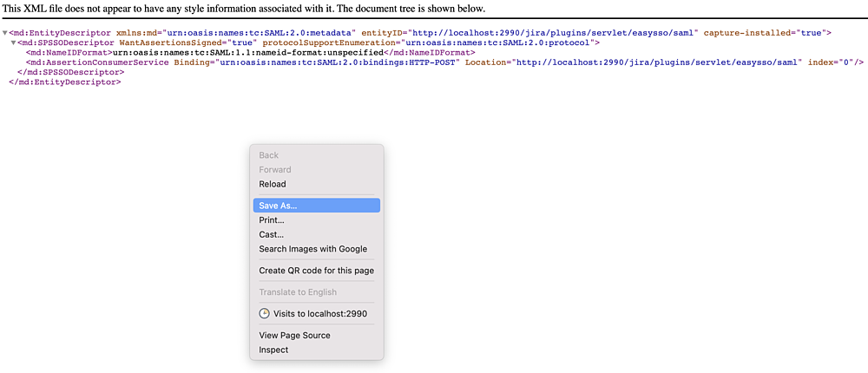Click the entityID URL attribute value
This screenshot has height=373, width=868.
click(x=553, y=33)
